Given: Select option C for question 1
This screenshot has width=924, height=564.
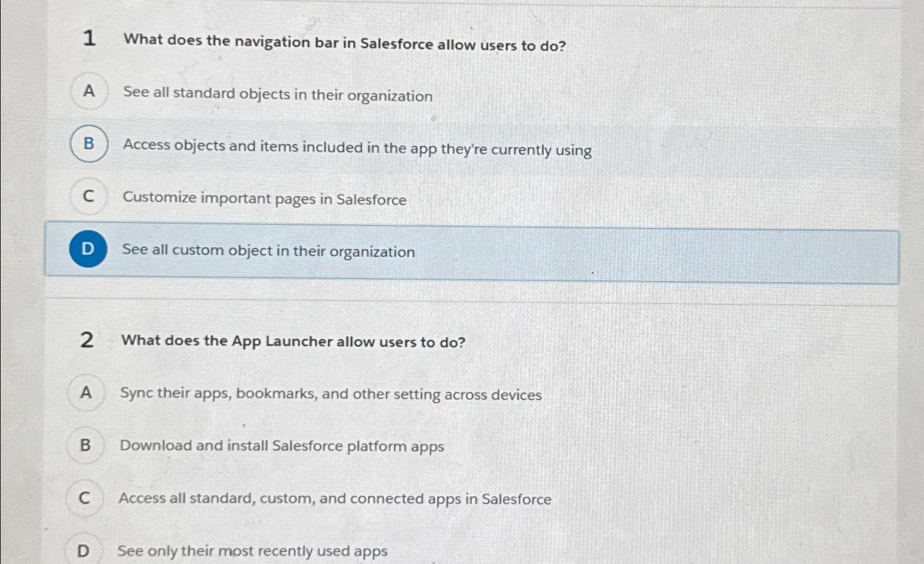Looking at the screenshot, I should click(88, 196).
